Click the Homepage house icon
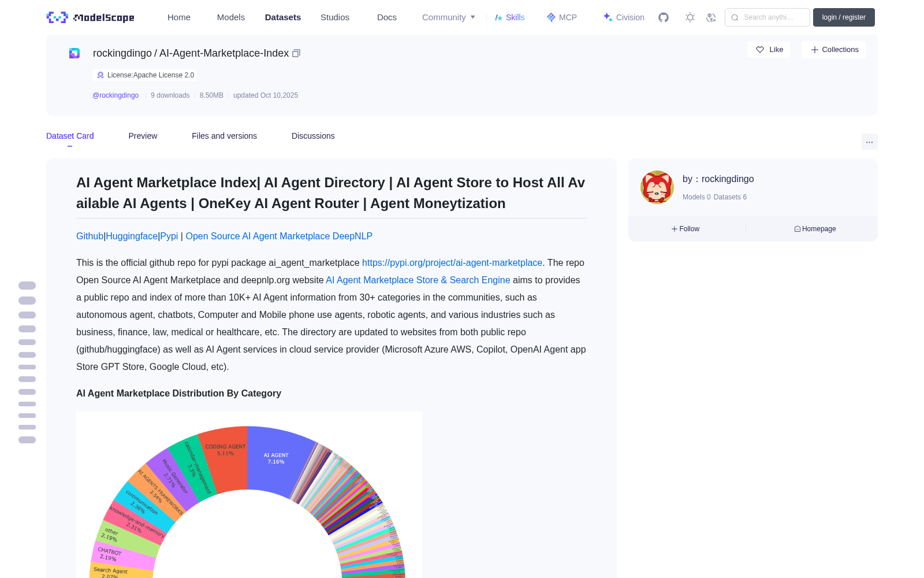The height and width of the screenshot is (578, 924). click(x=798, y=229)
